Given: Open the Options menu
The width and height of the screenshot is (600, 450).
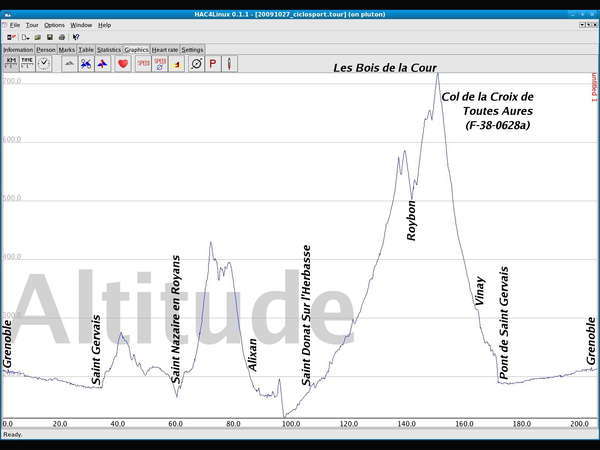Looking at the screenshot, I should tap(54, 24).
